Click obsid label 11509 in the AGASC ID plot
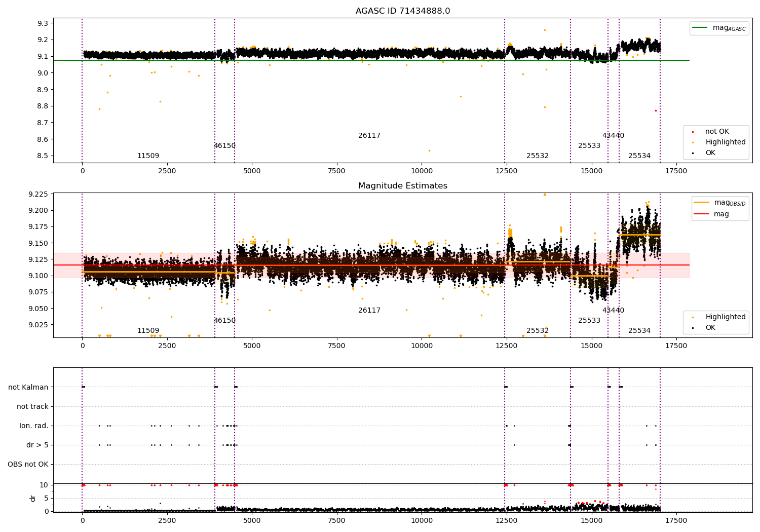This screenshot has height=532, width=760. [148, 156]
